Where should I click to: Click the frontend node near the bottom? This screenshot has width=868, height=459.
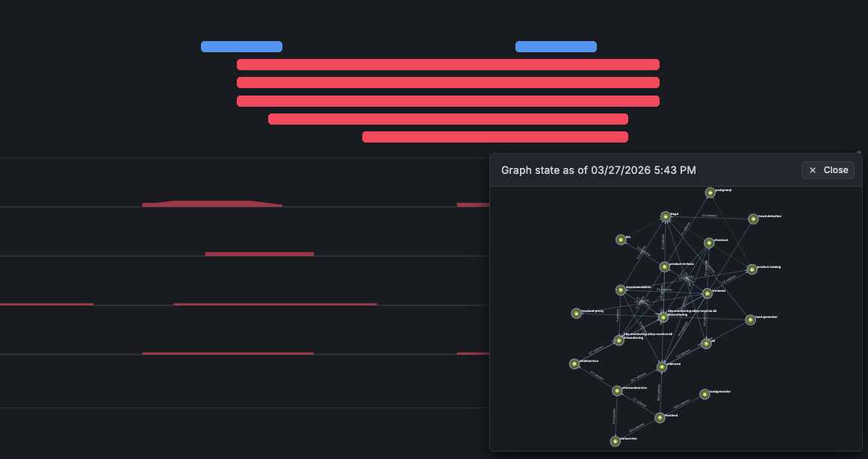660,418
